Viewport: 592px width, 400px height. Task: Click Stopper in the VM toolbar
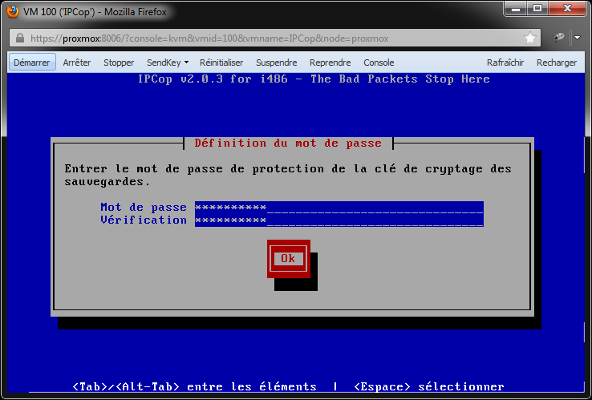coord(119,62)
